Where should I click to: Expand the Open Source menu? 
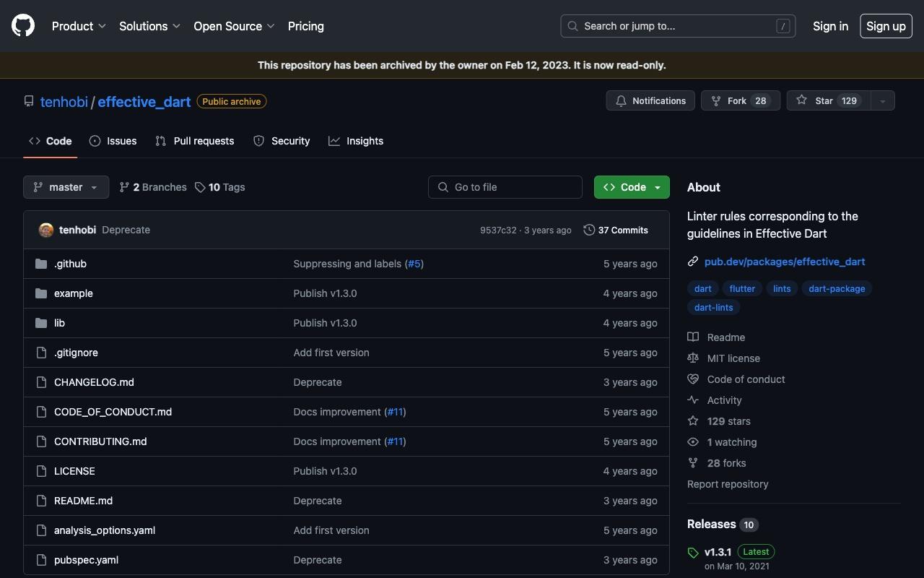tap(234, 26)
